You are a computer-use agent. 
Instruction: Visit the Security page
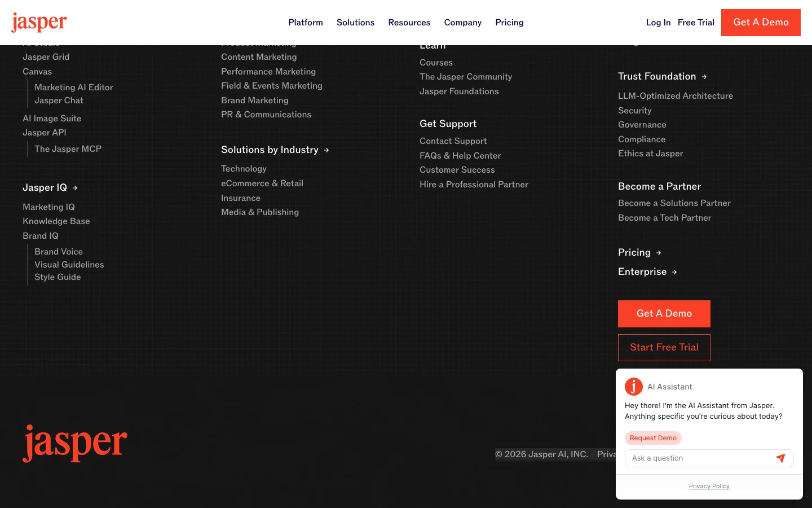634,111
